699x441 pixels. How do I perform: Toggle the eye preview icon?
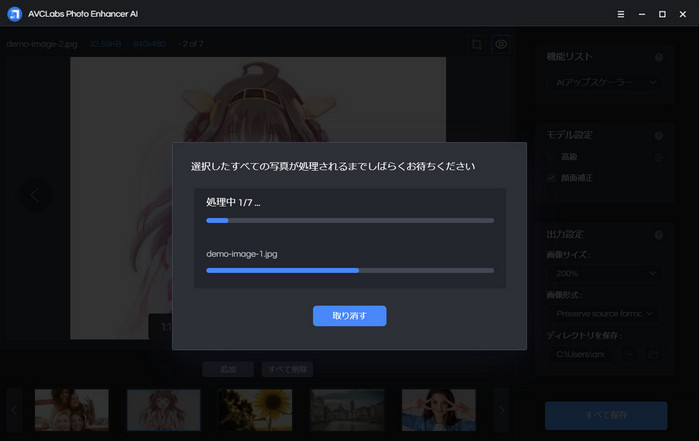point(501,44)
